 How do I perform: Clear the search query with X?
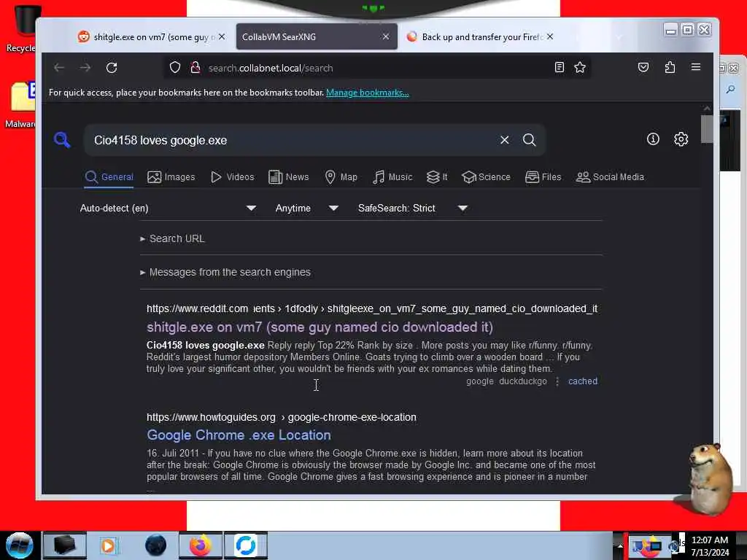coord(505,139)
